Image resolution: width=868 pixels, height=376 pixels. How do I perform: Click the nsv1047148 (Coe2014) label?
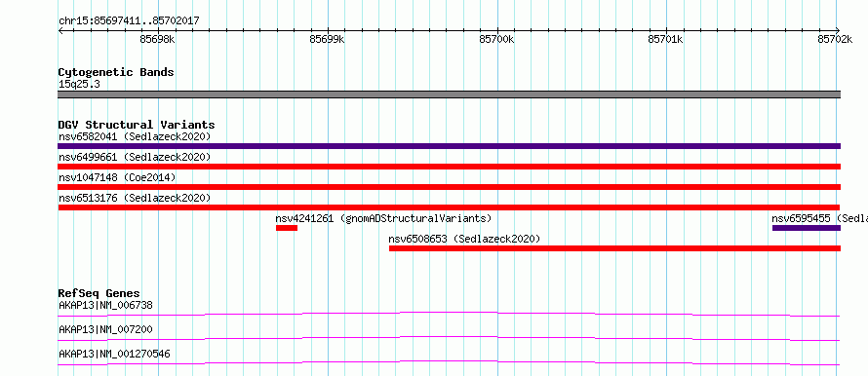[117, 177]
